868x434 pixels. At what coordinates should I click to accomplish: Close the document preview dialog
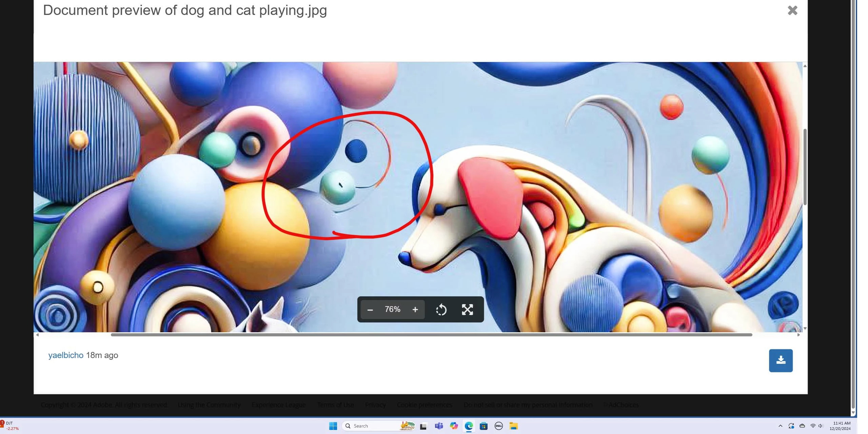792,11
